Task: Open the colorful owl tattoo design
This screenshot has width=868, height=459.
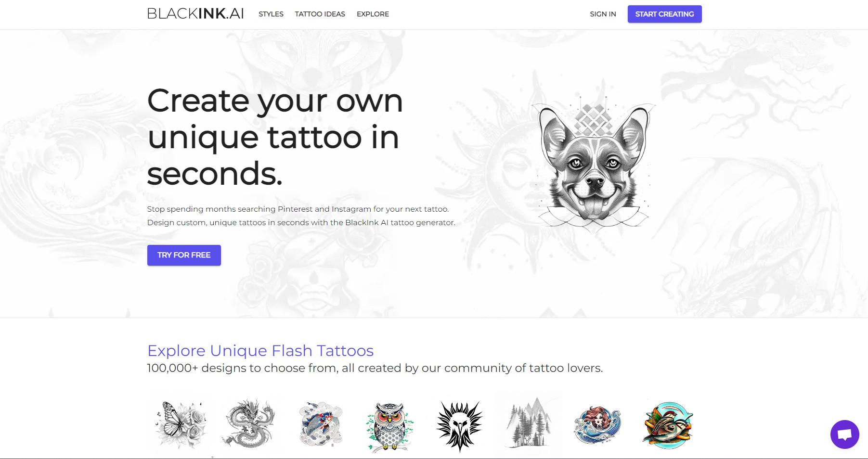Action: point(390,425)
